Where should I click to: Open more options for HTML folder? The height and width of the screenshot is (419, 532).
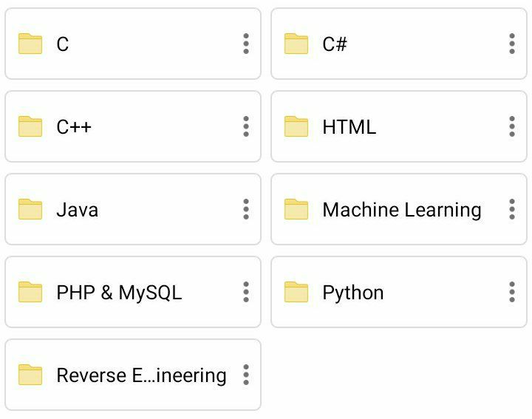pyautogui.click(x=512, y=126)
